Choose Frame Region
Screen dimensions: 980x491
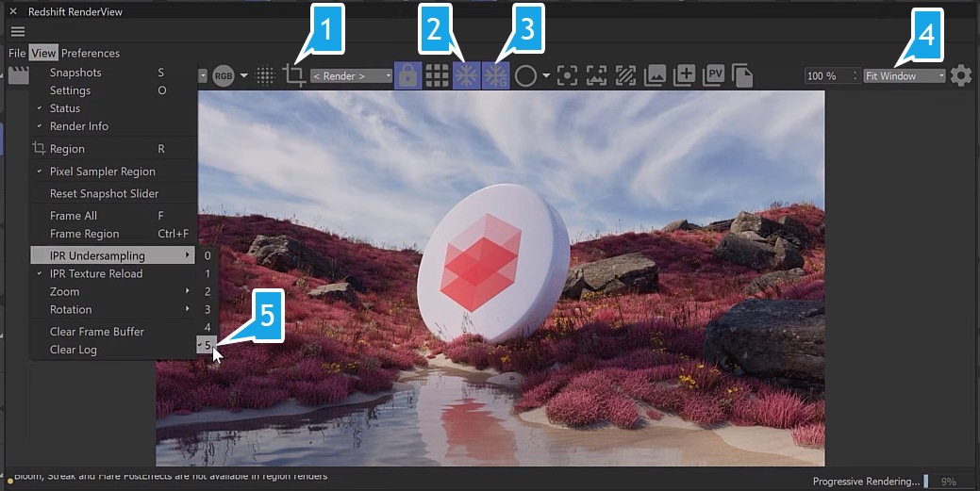tap(113, 234)
